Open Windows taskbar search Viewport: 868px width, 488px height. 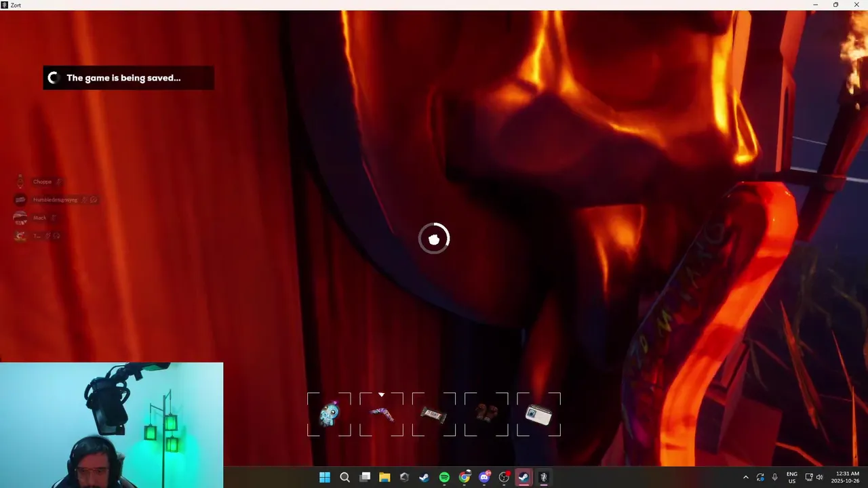click(x=344, y=477)
